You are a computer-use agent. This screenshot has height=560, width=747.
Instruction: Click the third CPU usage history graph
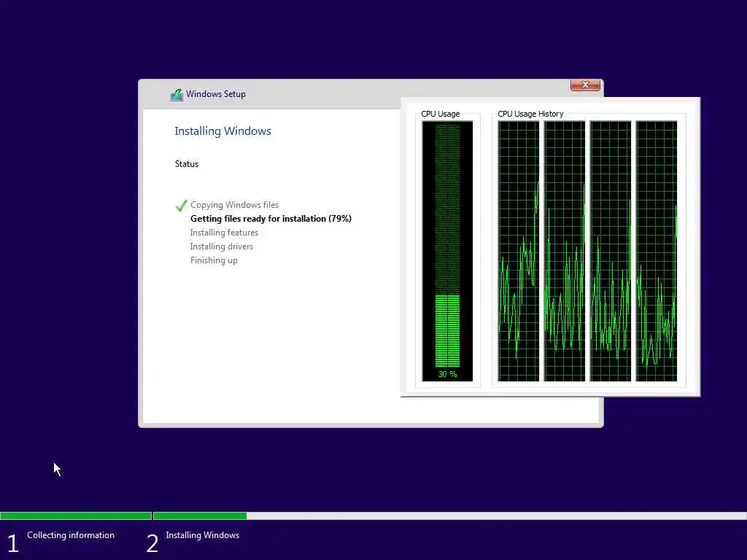point(611,251)
